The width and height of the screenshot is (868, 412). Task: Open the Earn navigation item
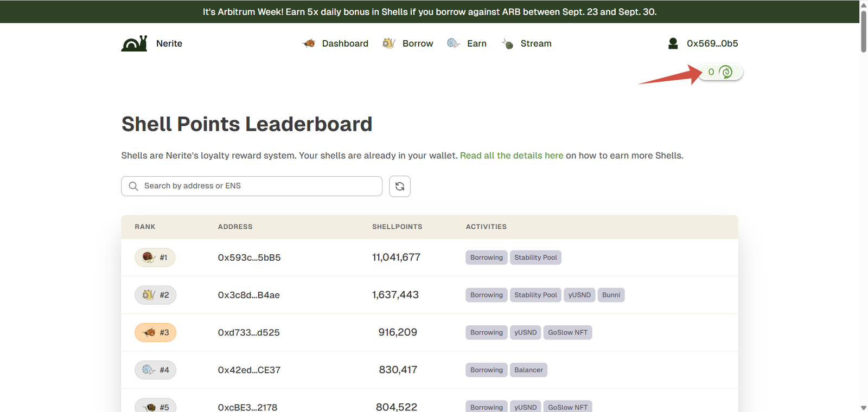click(x=476, y=43)
